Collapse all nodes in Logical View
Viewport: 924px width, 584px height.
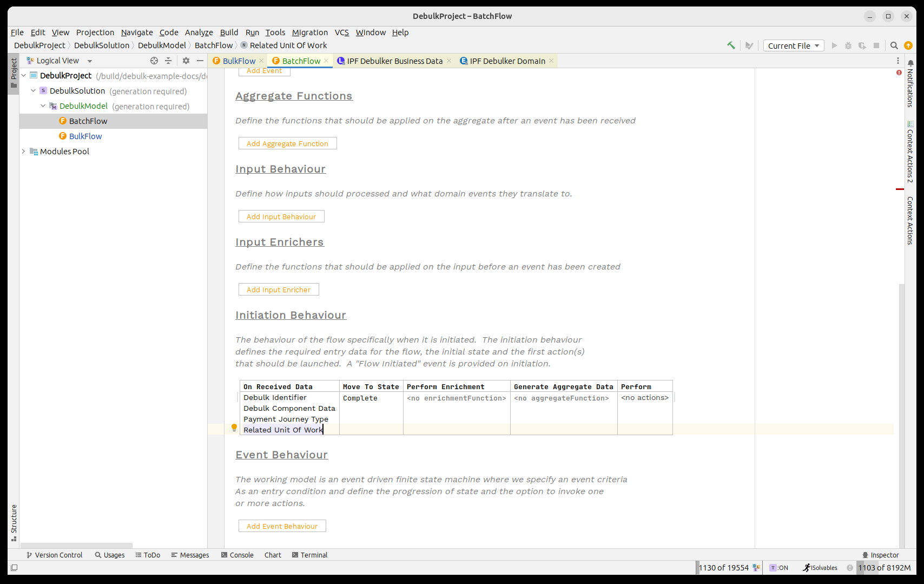(168, 61)
